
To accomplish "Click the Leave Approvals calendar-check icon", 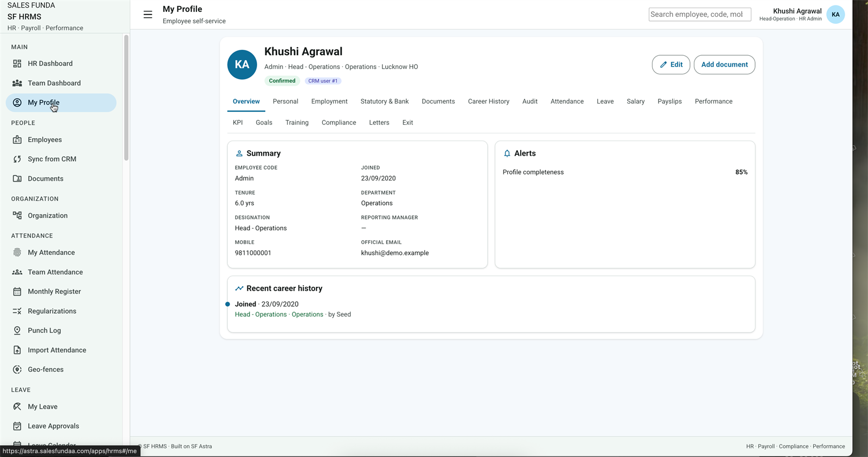I will click(x=17, y=426).
